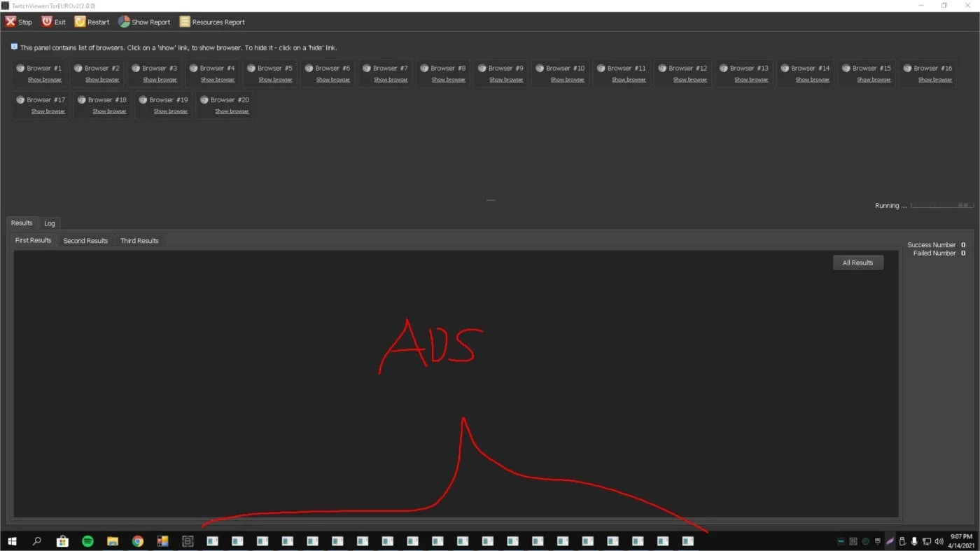The image size is (980, 551).
Task: Select the First Results tab
Action: click(34, 240)
